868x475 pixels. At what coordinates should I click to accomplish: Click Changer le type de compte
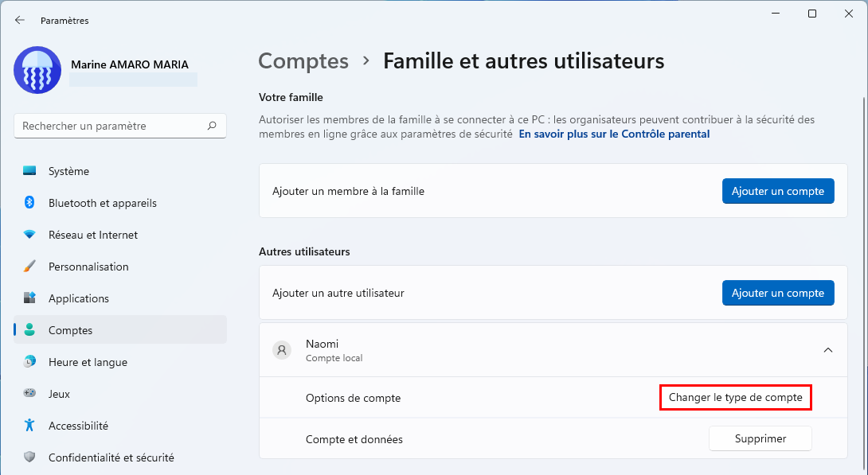(736, 397)
